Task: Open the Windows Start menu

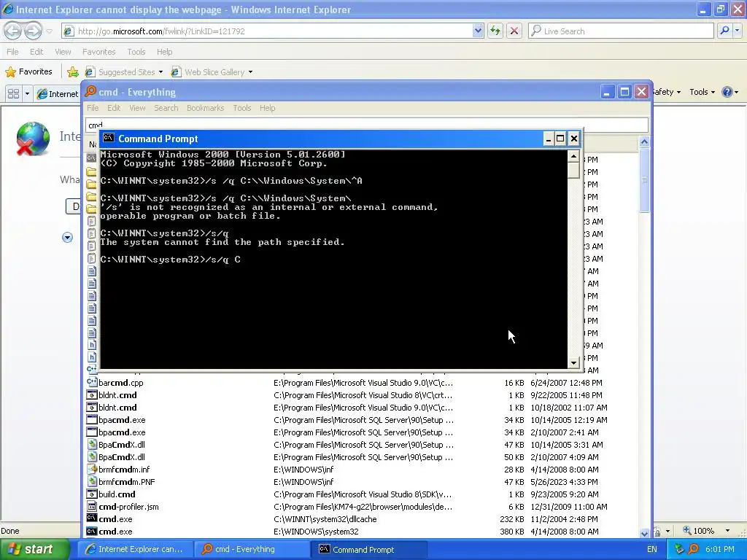Action: pos(34,549)
